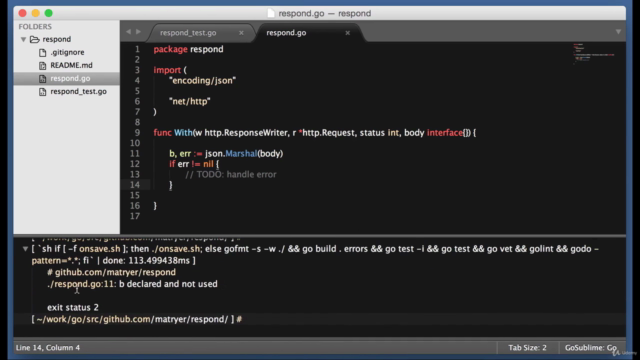Click the 9o prompt input line

coord(320,319)
